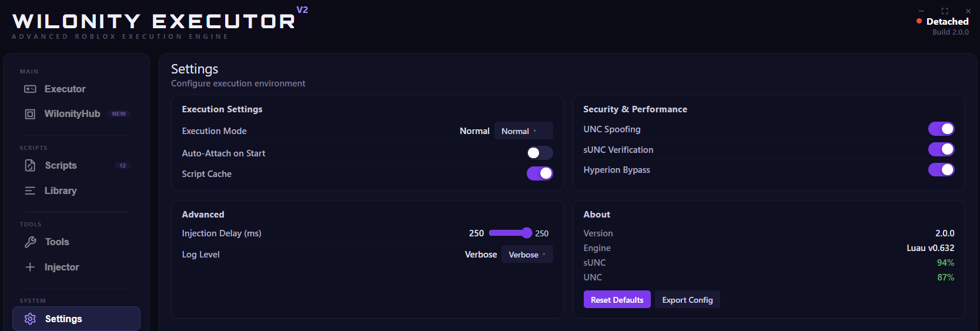Click the Detached status label

click(947, 21)
